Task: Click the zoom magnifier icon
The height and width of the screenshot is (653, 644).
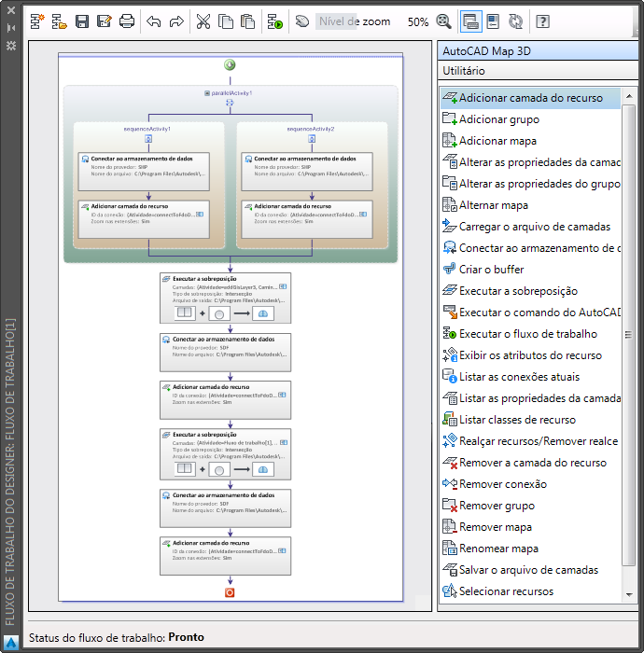Action: (x=443, y=21)
